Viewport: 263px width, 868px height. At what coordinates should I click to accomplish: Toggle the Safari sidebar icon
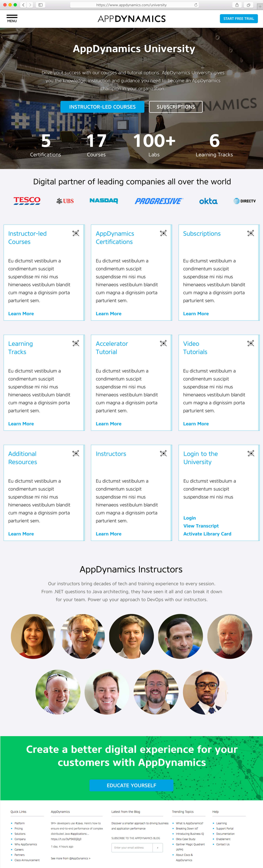(41, 5)
